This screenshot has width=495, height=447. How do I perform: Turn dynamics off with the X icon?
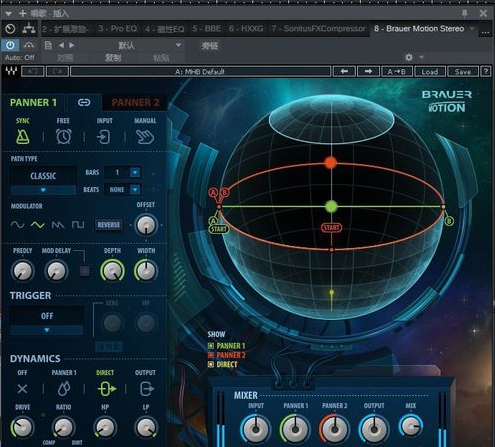(x=22, y=389)
